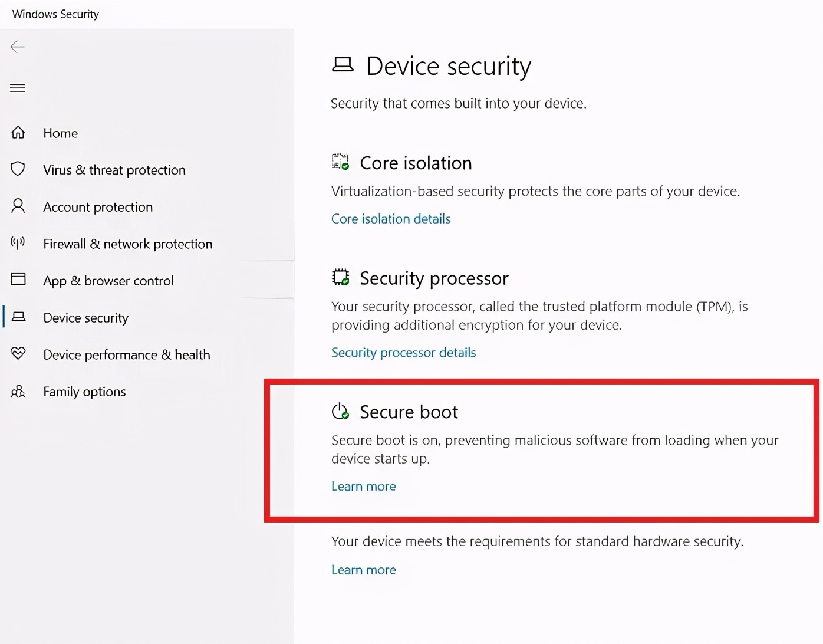The image size is (823, 644).
Task: Click the App & browser control icon
Action: coord(18,280)
